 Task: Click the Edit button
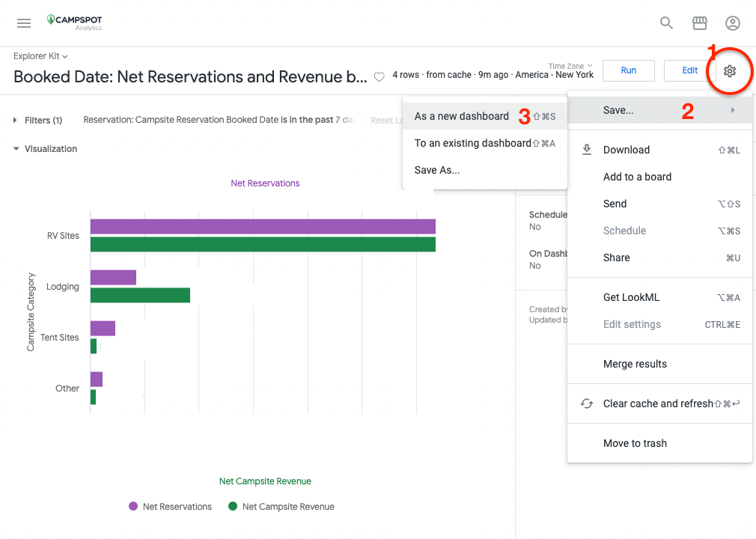click(689, 70)
